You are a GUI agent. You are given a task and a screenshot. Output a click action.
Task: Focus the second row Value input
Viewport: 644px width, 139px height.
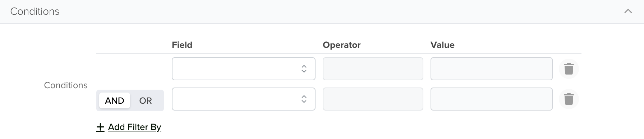point(492,99)
